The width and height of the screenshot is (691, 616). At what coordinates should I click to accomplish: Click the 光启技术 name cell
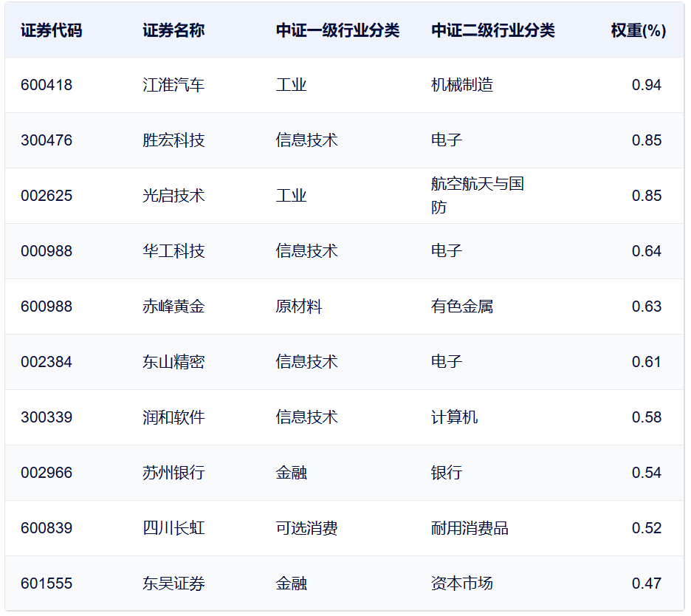pyautogui.click(x=173, y=195)
